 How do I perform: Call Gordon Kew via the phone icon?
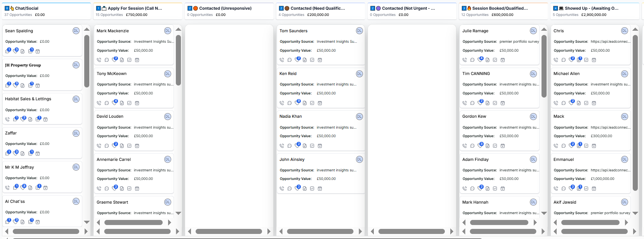point(465,146)
